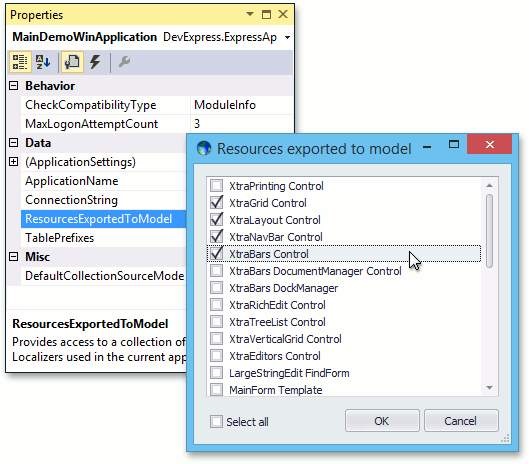529x464 pixels.
Task: Open the MainDemoWinApplication object dropdown
Action: coord(287,37)
